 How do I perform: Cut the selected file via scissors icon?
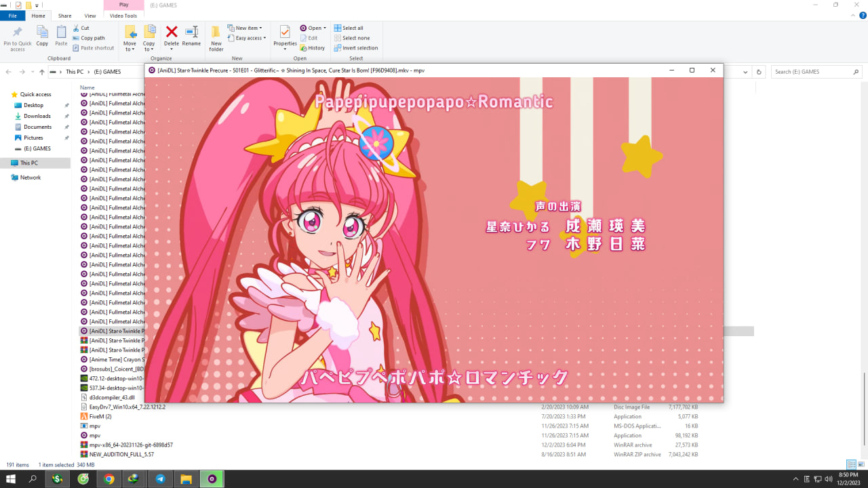coord(81,28)
